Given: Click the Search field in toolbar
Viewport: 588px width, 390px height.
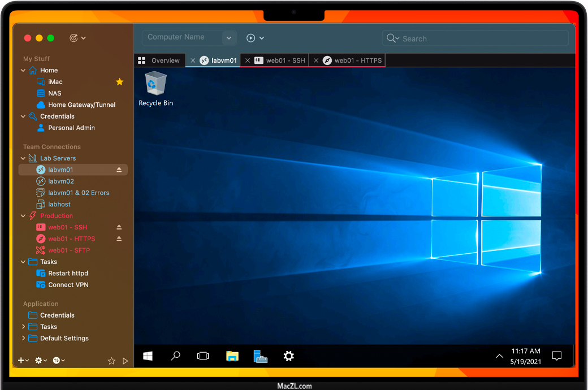Looking at the screenshot, I should click(481, 38).
